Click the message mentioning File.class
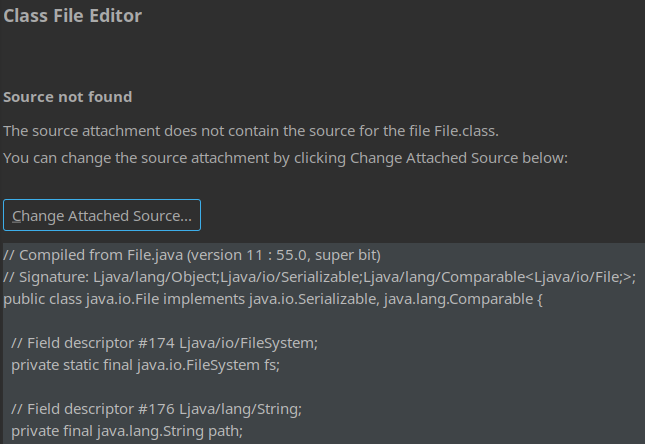The height and width of the screenshot is (444, 645). [x=250, y=131]
